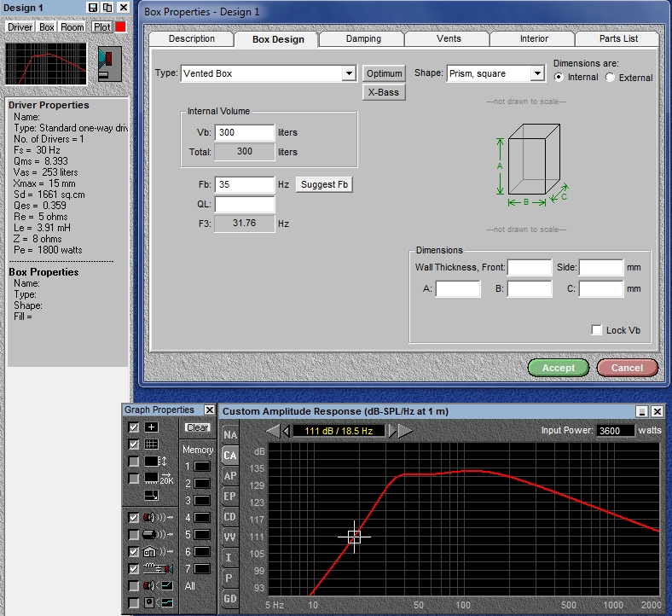Switch to the Parts List tab

[x=618, y=38]
